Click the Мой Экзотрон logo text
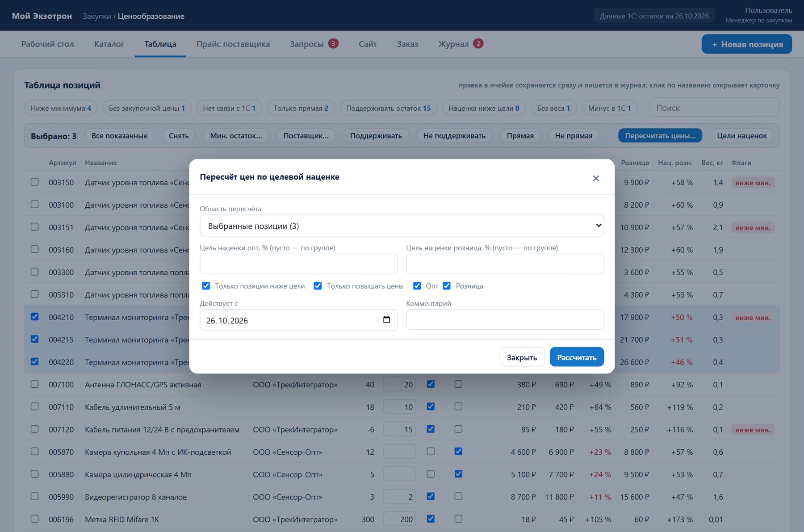804x532 pixels. (x=42, y=16)
